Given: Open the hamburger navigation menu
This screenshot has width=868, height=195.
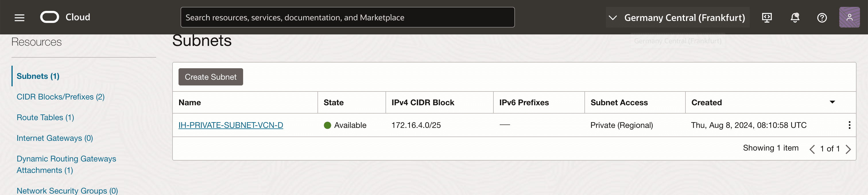Looking at the screenshot, I should tap(20, 17).
